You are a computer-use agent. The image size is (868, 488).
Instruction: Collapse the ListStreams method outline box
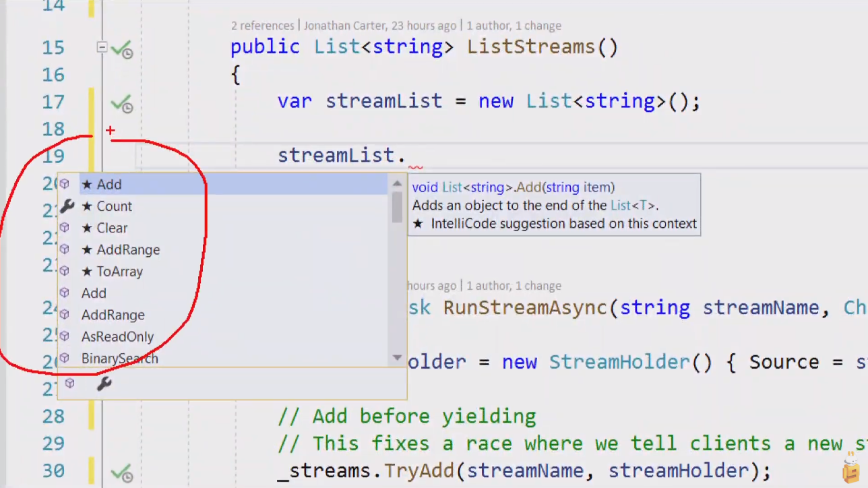click(x=101, y=47)
